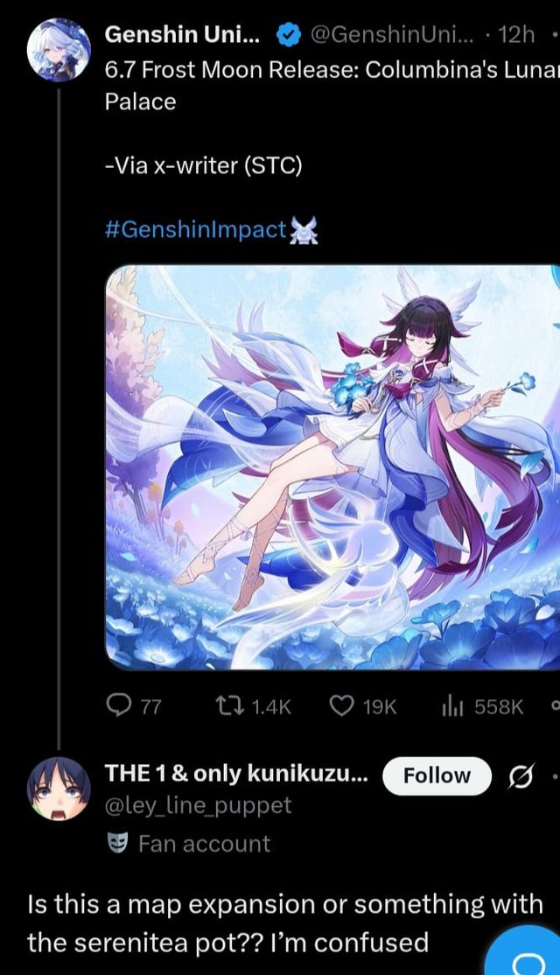Open the @ley_line_puppet handle
Screen dimensions: 560x975
pos(198,804)
